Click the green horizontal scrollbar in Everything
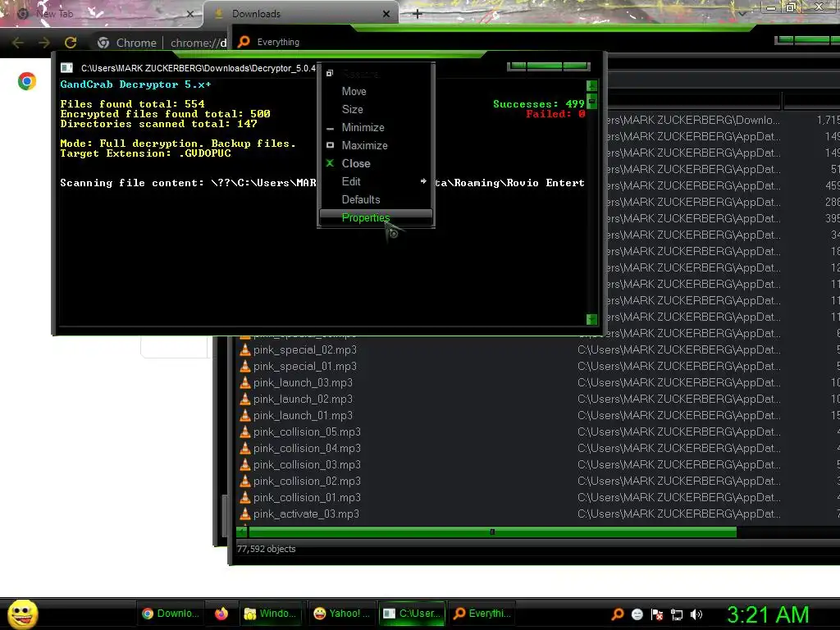Screen dimensions: 840x630 coord(492,532)
